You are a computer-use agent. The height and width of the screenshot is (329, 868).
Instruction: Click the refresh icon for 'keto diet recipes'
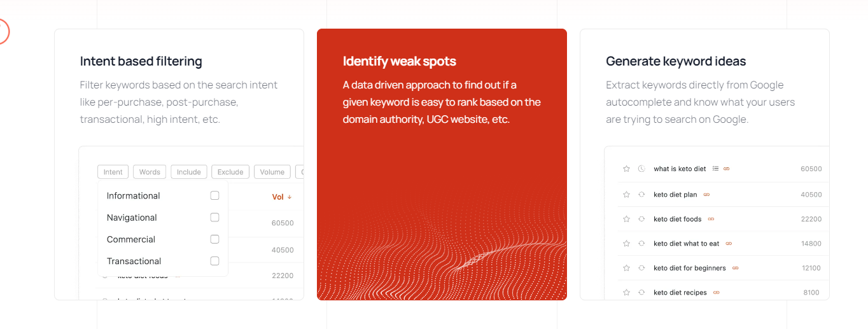(x=641, y=293)
